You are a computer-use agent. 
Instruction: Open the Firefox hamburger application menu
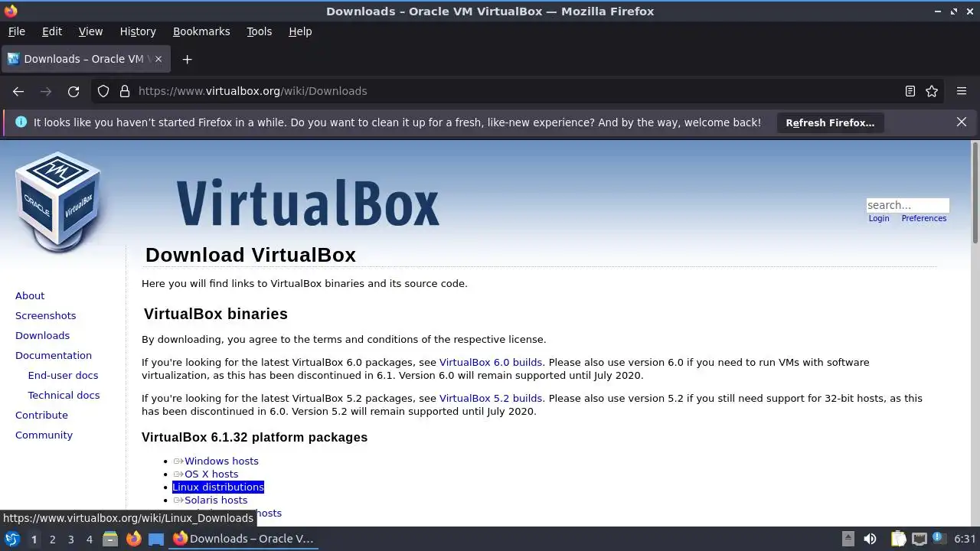(x=962, y=91)
